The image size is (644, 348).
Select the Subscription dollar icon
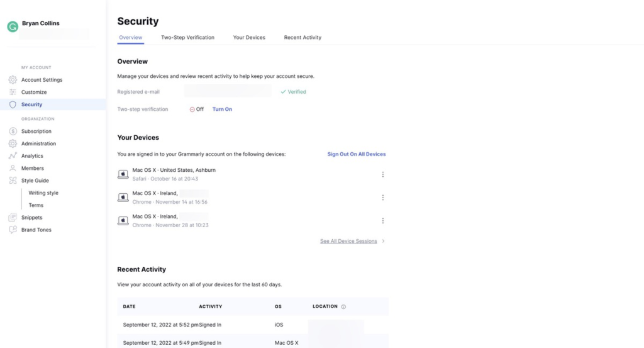tap(13, 132)
